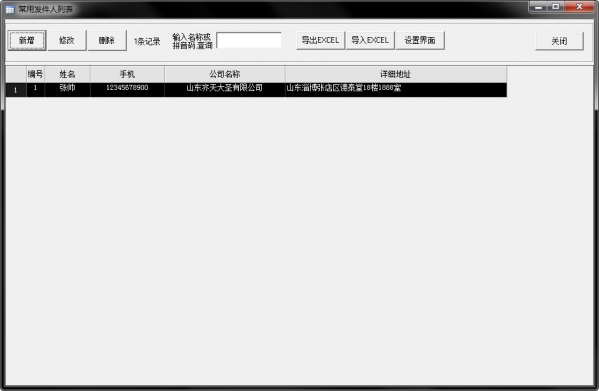The height and width of the screenshot is (391, 599).
Task: Select row header number 1
Action: 16,90
